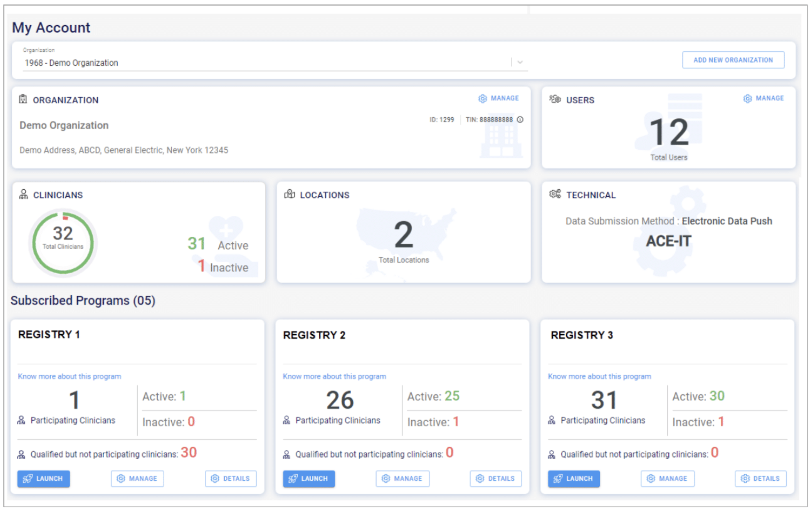
Task: Follow Registry 3 know more link
Action: tap(599, 376)
